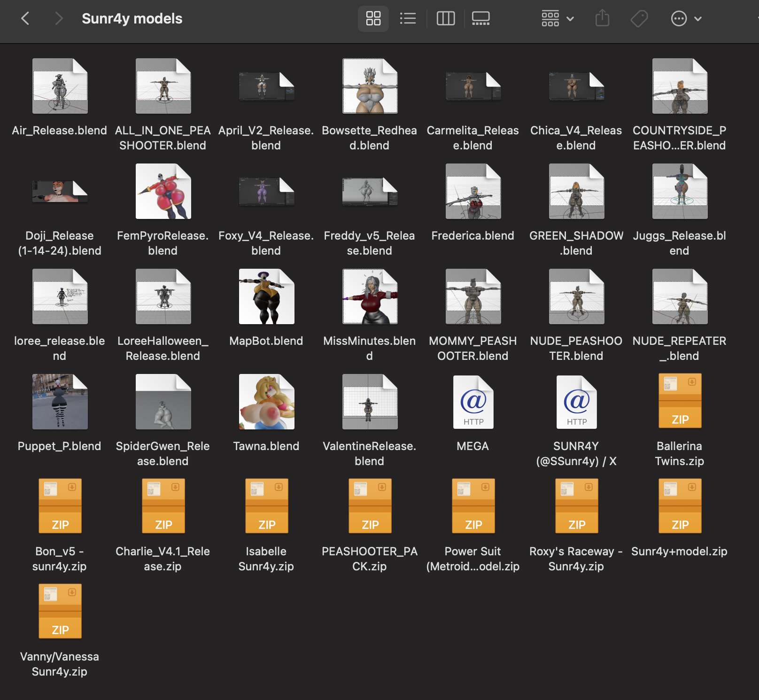Select loree_release.blend file icon
Image resolution: width=759 pixels, height=700 pixels.
pyautogui.click(x=60, y=296)
